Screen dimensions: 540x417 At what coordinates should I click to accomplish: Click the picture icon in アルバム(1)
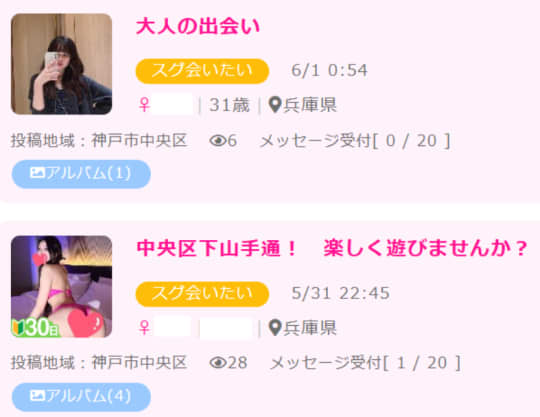coord(37,173)
